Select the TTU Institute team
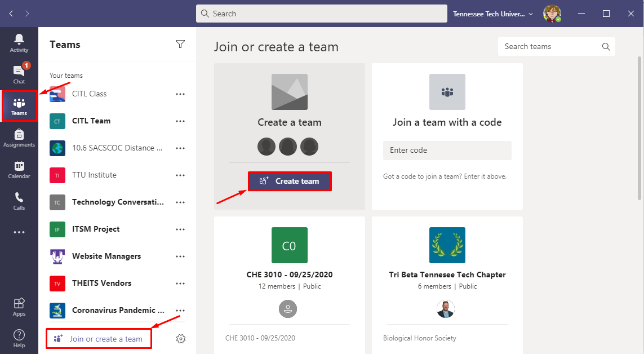The height and width of the screenshot is (354, 644). [94, 175]
